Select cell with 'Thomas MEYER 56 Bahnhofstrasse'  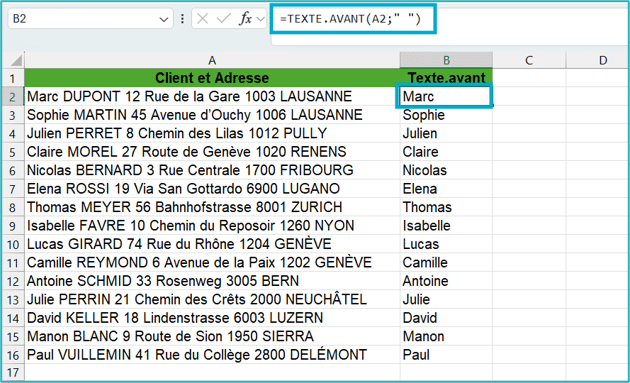(x=212, y=207)
